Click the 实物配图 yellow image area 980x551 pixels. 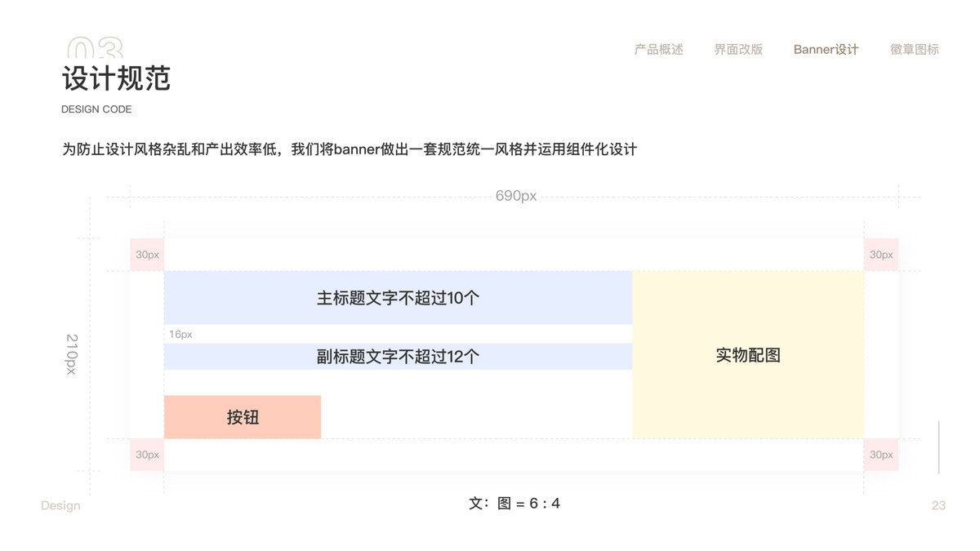click(748, 355)
